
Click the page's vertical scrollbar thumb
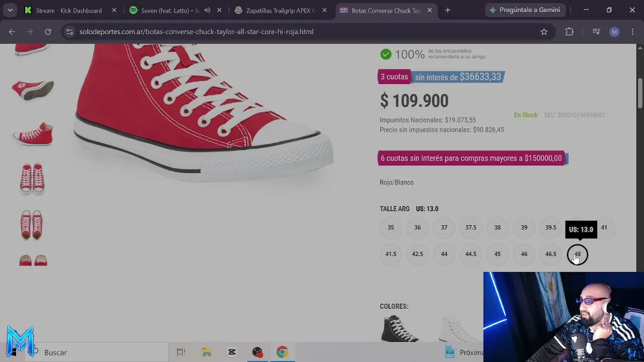640,93
